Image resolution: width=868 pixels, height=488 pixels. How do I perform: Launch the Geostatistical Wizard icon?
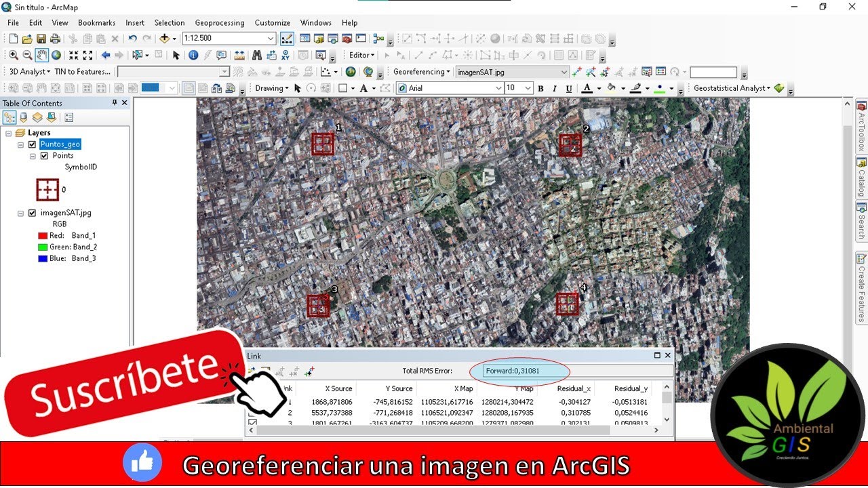coord(778,88)
